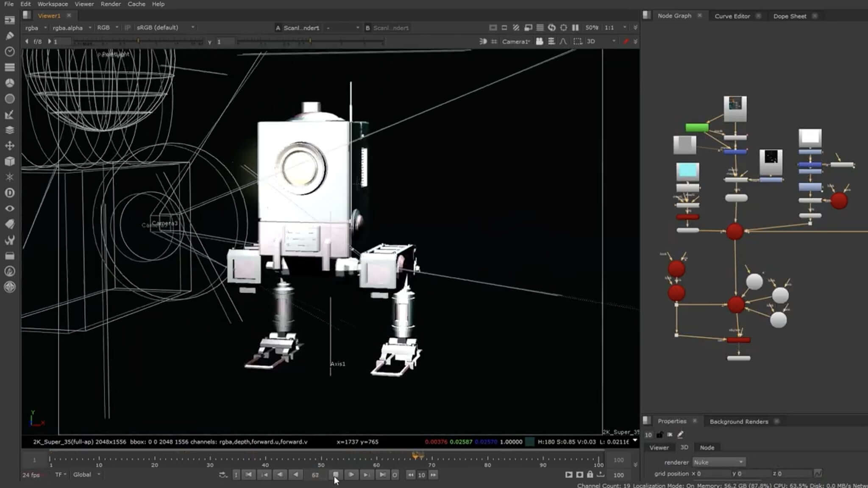The height and width of the screenshot is (488, 868).
Task: Click the pause viewer updates icon
Action: coord(575,28)
